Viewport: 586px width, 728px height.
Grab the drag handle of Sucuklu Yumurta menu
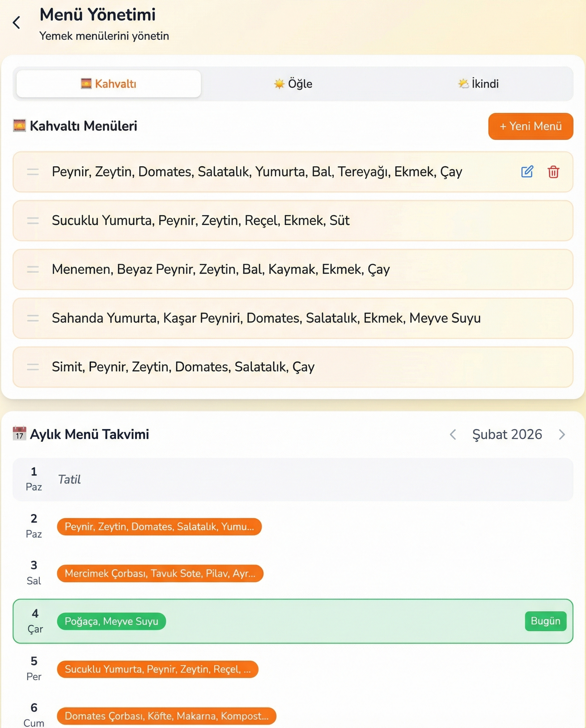[x=33, y=221]
